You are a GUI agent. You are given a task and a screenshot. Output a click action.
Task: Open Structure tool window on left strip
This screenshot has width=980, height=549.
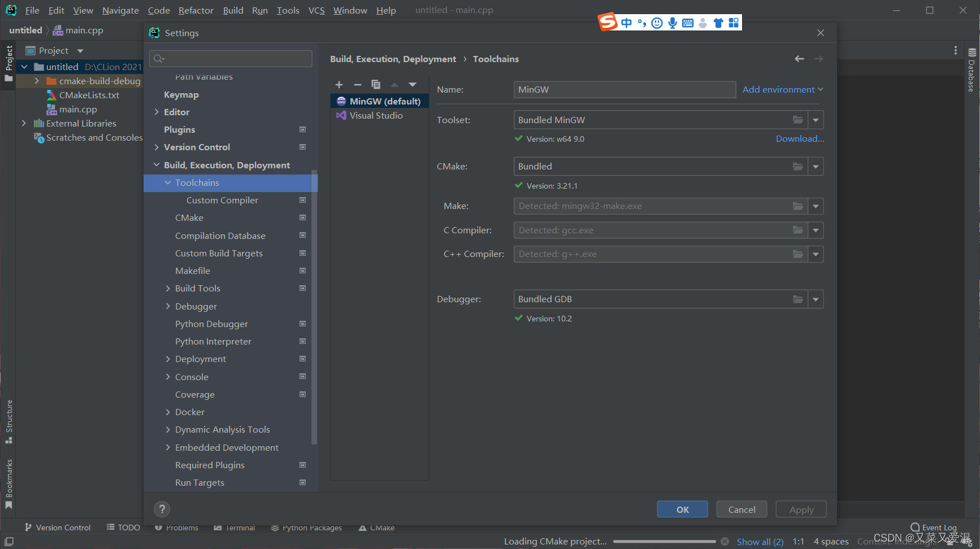(x=9, y=421)
